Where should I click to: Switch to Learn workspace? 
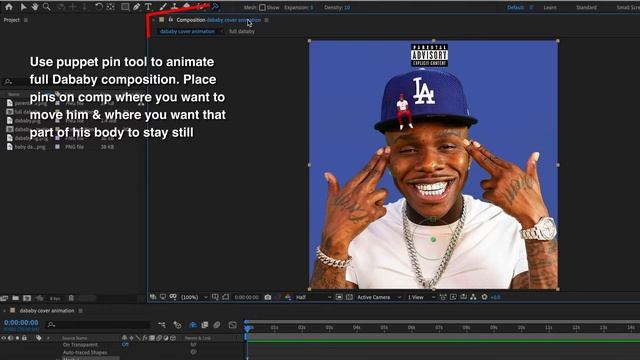550,7
